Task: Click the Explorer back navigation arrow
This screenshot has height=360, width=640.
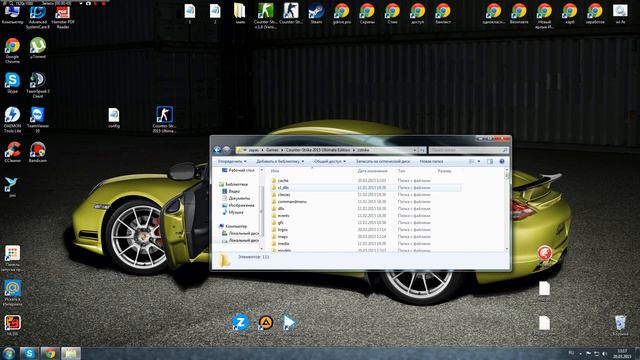Action: [x=217, y=150]
